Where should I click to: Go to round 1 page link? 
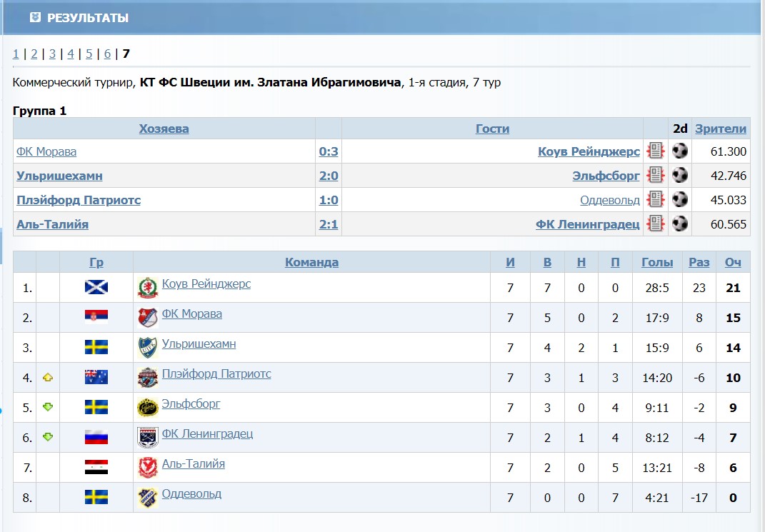tap(16, 54)
